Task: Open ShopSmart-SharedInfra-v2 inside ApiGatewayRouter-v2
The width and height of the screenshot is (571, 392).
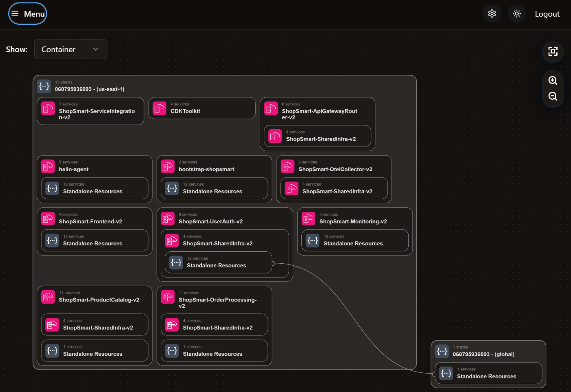Action: coord(318,136)
